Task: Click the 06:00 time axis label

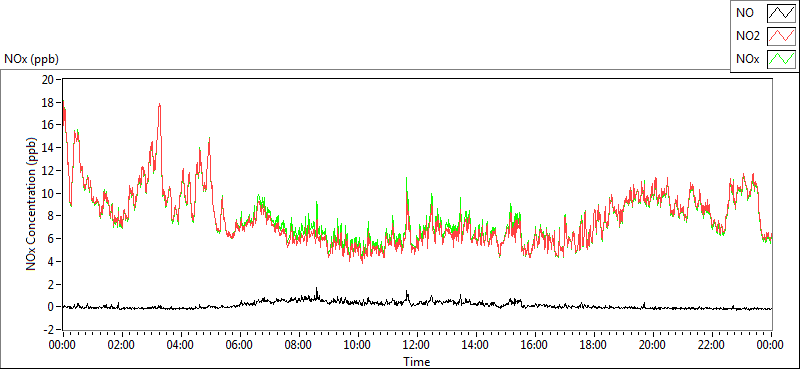Action: pos(239,345)
